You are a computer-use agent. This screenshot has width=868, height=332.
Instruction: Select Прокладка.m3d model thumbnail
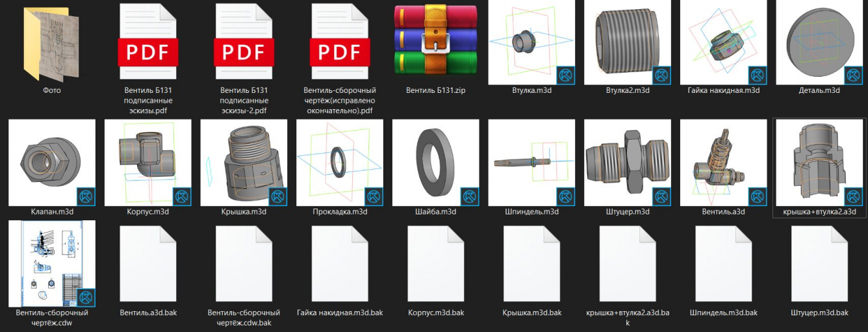pyautogui.click(x=340, y=162)
